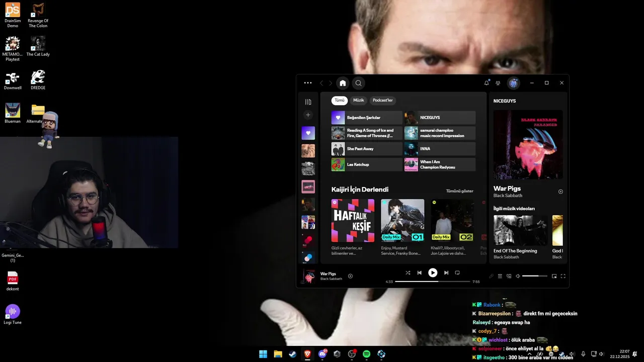Viewport: 644px width, 362px height.
Task: Toggle shuffle playback
Action: (x=408, y=273)
